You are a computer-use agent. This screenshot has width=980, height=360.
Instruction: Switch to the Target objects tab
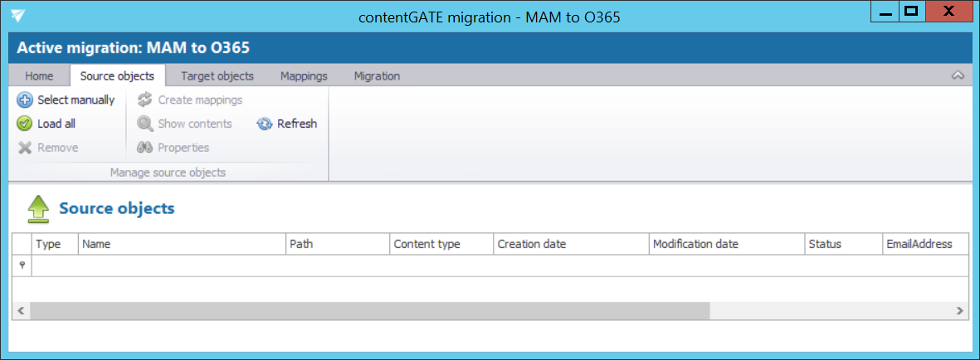coord(217,75)
